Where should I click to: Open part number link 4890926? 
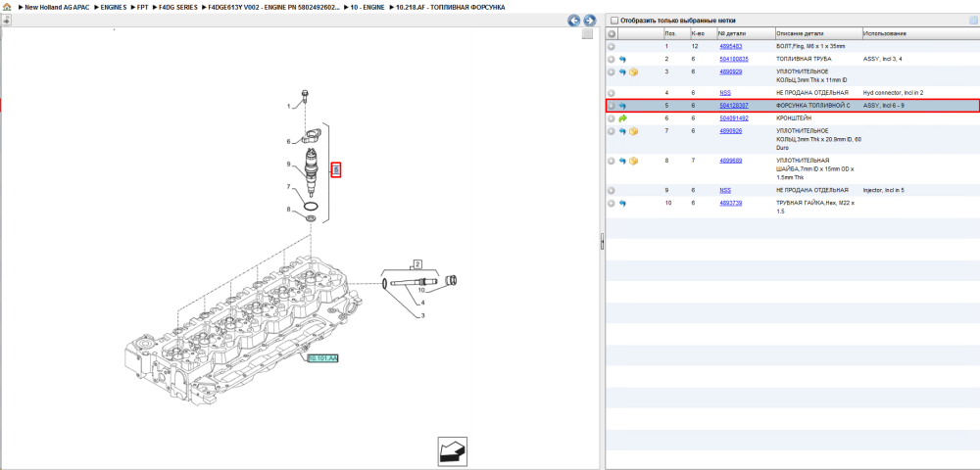(x=731, y=131)
